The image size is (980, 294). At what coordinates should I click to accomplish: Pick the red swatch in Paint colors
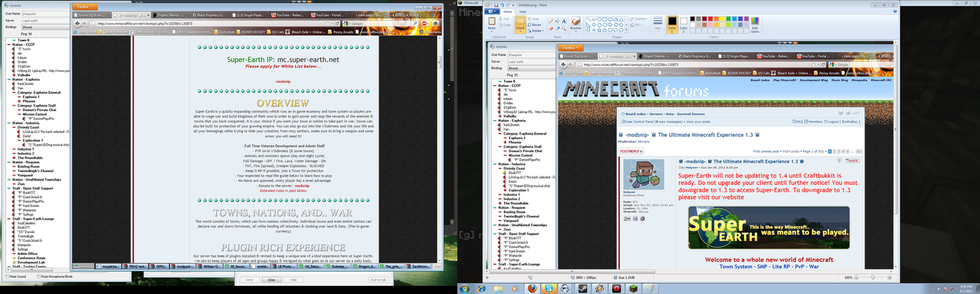(x=710, y=19)
